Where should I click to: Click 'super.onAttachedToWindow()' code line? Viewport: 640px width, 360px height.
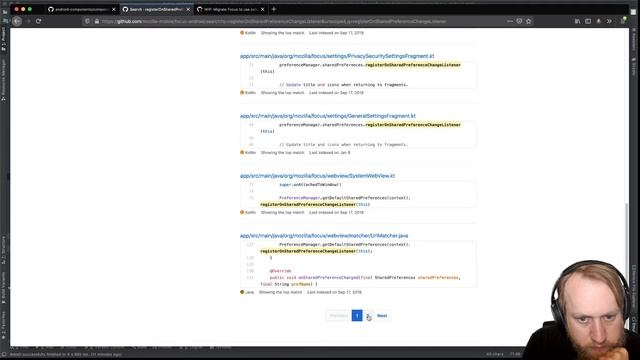click(x=310, y=184)
